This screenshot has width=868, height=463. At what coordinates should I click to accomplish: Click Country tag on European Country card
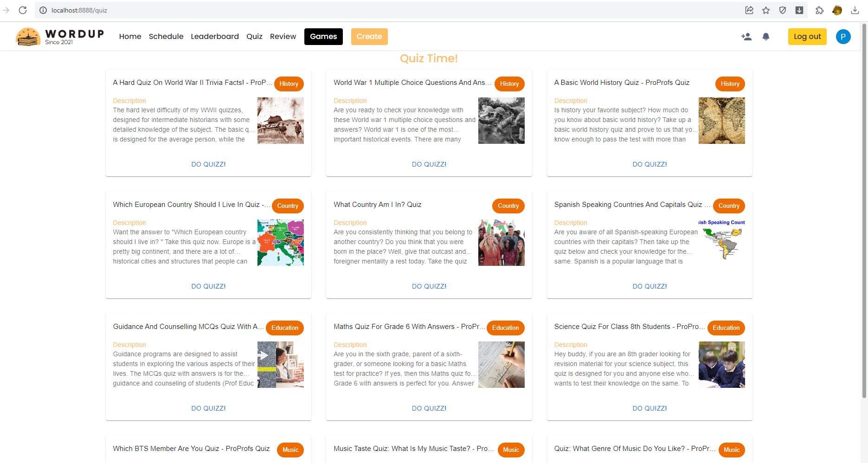[288, 206]
